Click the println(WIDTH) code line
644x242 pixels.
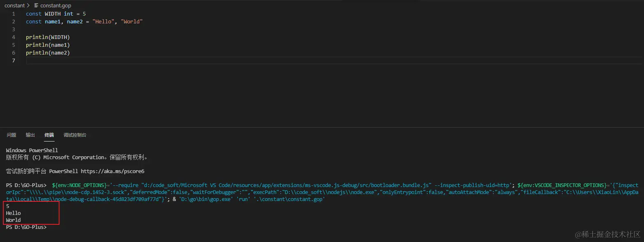pyautogui.click(x=48, y=37)
